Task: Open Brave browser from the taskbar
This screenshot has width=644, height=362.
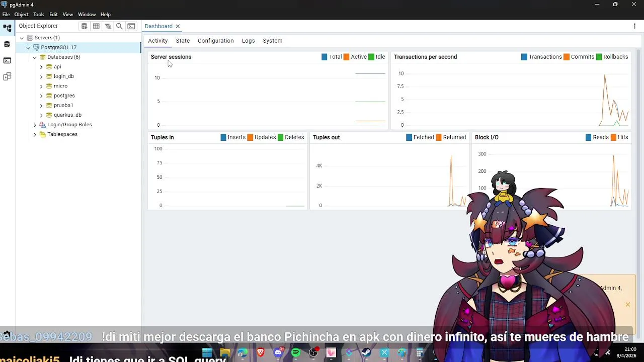Action: coord(261,353)
